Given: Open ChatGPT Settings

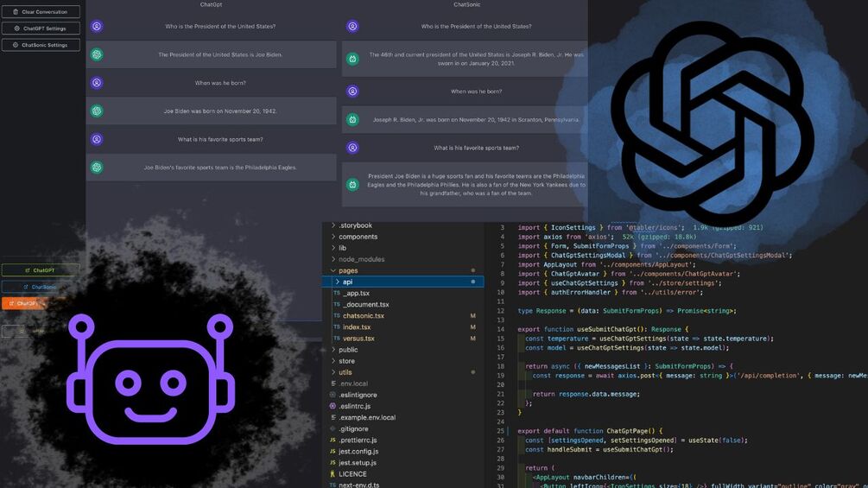Looking at the screenshot, I should point(41,29).
